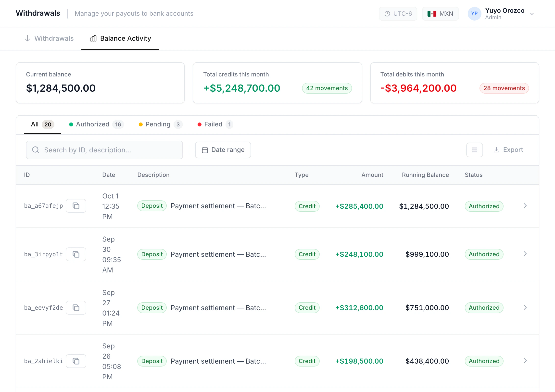
Task: Click amount +$198,500.00
Action: (359, 361)
